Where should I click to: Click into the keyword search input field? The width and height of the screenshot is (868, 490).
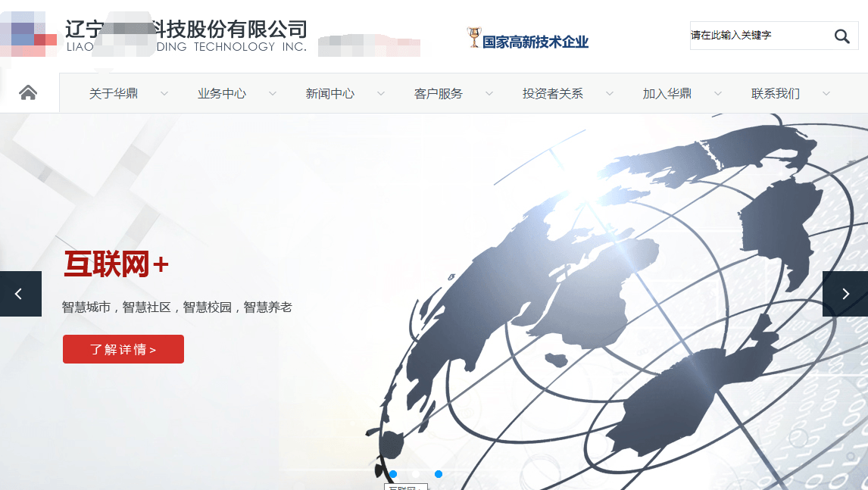pyautogui.click(x=757, y=36)
